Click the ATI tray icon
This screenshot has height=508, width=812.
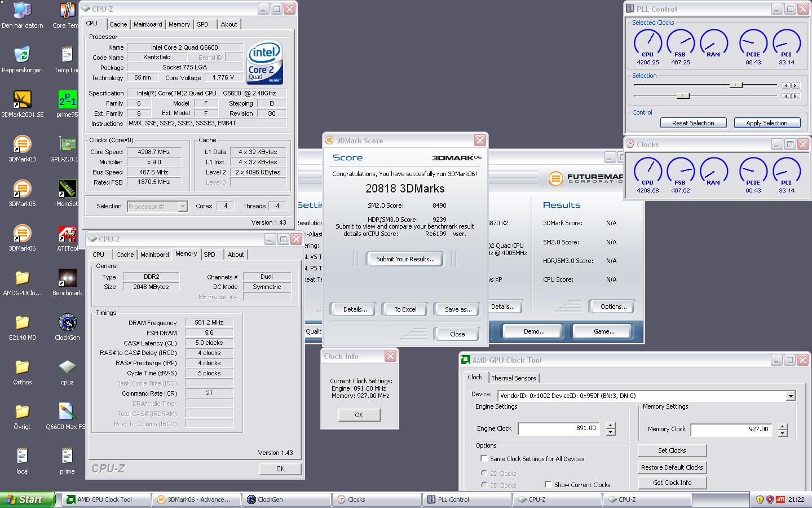(x=780, y=500)
